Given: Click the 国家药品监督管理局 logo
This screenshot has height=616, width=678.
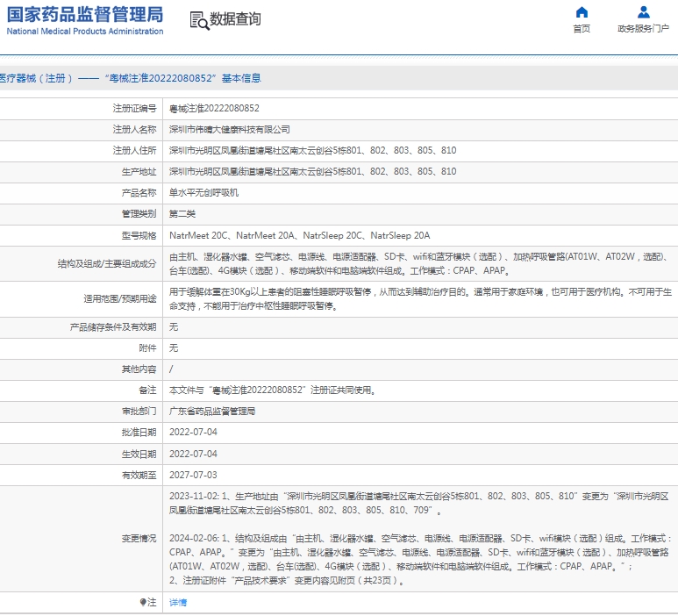Looking at the screenshot, I should 85,15.
